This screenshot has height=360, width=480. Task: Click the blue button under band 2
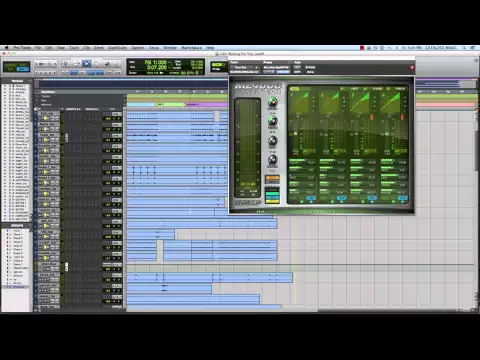[341, 198]
